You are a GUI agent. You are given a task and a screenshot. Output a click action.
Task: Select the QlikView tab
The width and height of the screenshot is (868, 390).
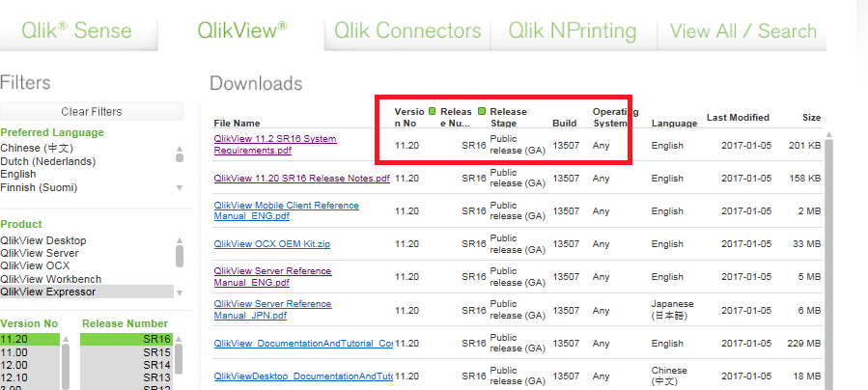click(242, 30)
